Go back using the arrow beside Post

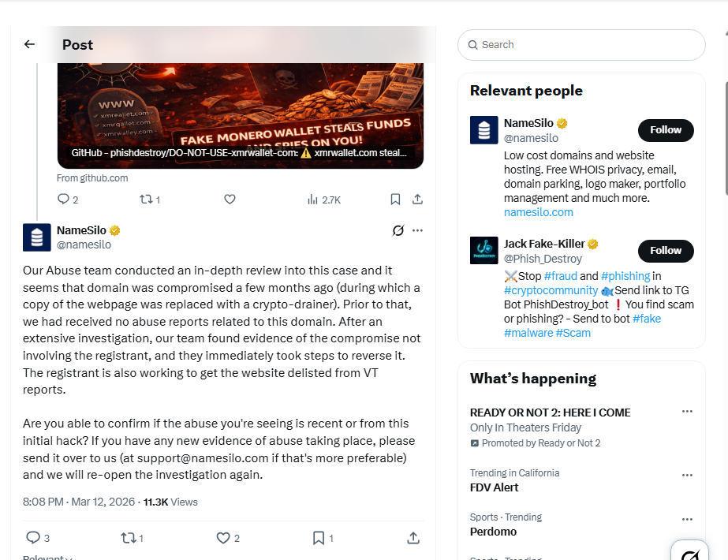coord(29,44)
